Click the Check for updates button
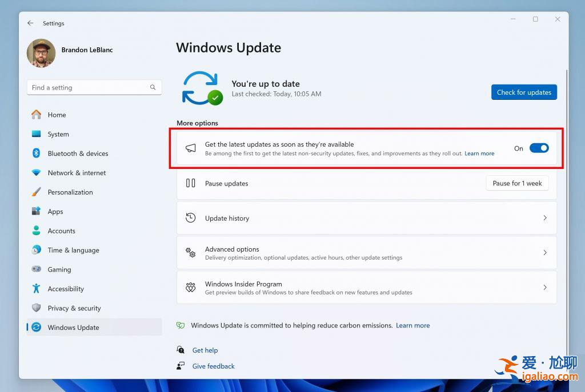The height and width of the screenshot is (392, 585). point(524,92)
